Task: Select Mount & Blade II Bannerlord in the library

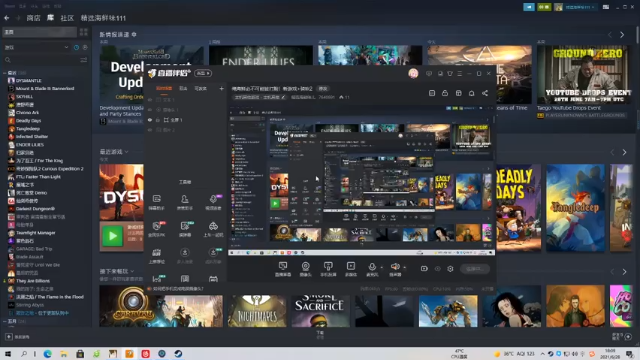Action: [x=45, y=89]
